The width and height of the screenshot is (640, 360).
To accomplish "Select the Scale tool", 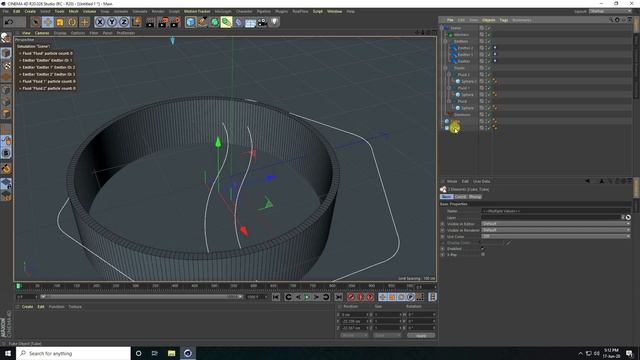I will coord(60,22).
